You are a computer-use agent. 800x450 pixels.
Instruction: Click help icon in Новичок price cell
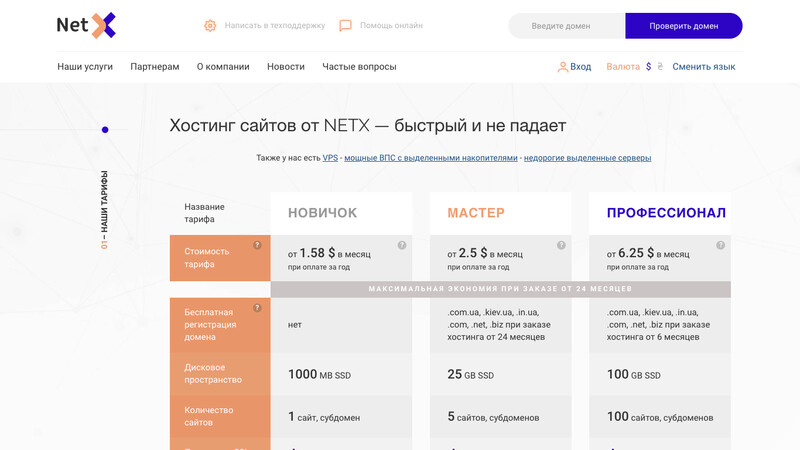coord(402,245)
